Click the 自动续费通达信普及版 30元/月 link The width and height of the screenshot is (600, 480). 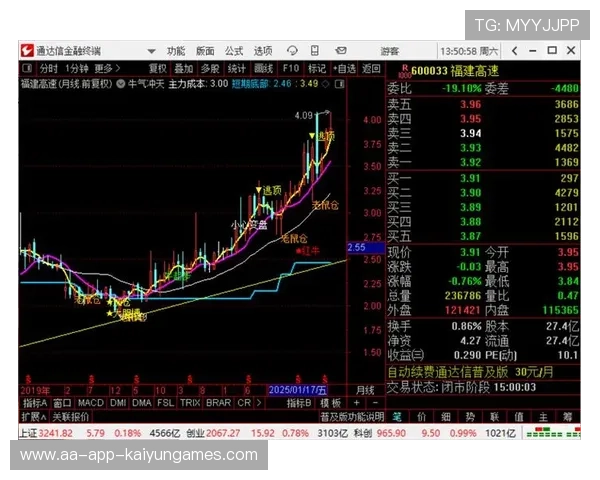471,372
